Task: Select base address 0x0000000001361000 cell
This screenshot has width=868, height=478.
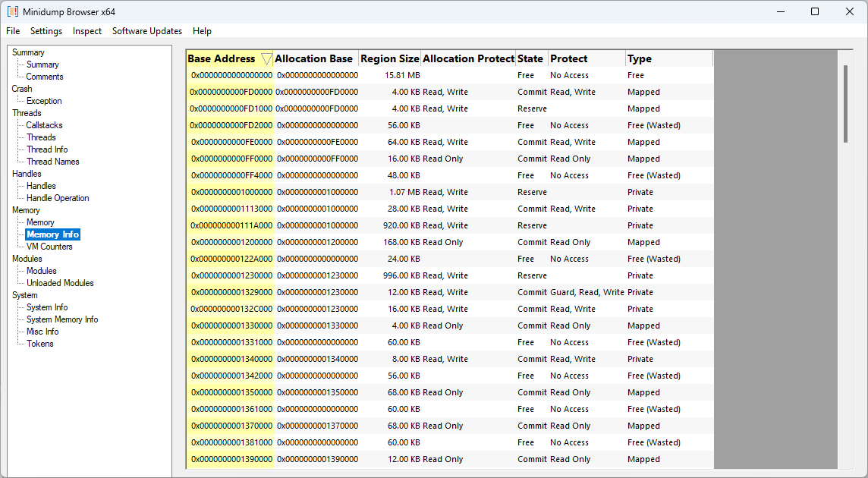Action: tap(231, 409)
